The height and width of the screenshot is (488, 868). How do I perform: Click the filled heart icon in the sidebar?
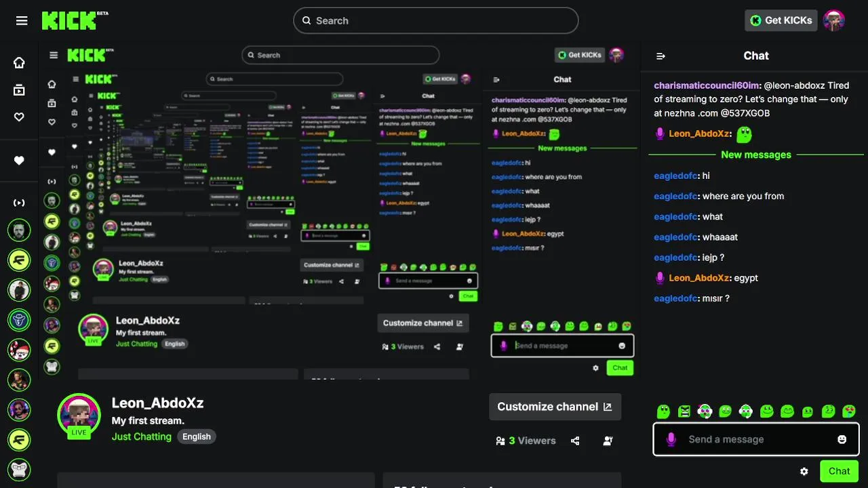(19, 161)
